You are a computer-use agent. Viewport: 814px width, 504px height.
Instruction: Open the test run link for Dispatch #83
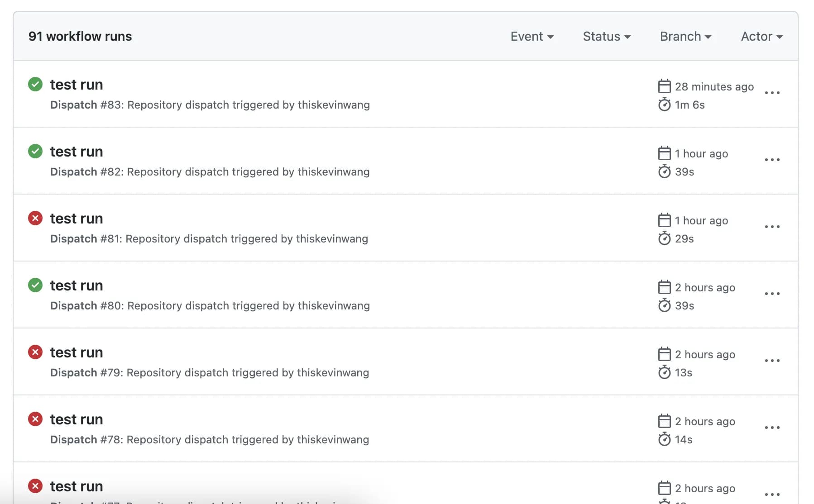(77, 85)
